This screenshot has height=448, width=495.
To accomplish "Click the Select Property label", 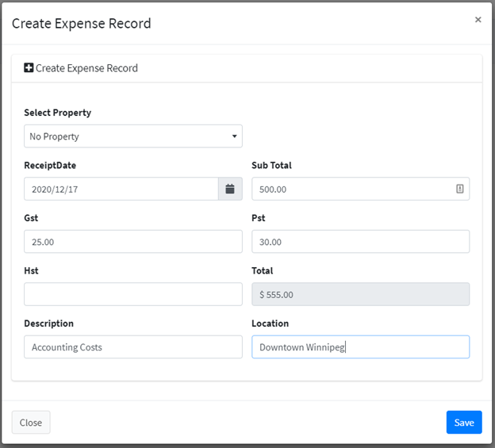I will click(x=58, y=113).
